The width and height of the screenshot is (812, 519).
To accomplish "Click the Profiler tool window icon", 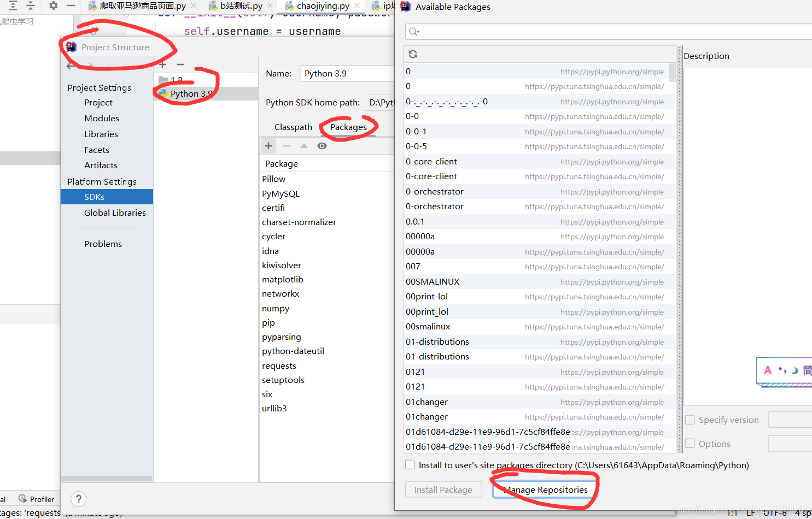I will point(23,499).
